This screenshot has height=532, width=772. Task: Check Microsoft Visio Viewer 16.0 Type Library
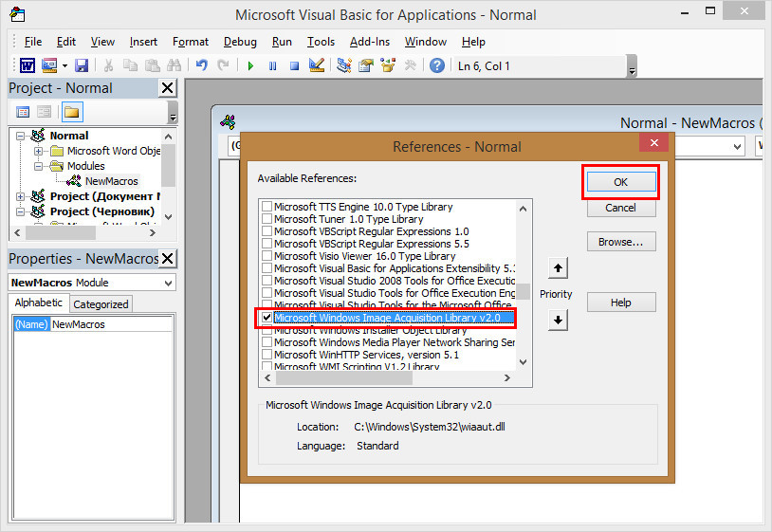267,255
